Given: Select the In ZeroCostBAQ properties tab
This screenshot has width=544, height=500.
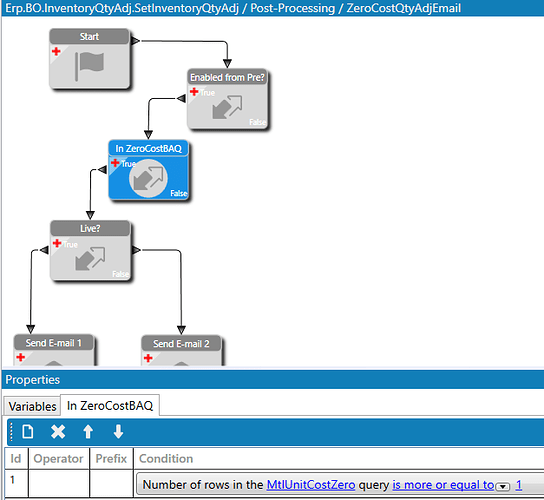Looking at the screenshot, I should [x=110, y=406].
